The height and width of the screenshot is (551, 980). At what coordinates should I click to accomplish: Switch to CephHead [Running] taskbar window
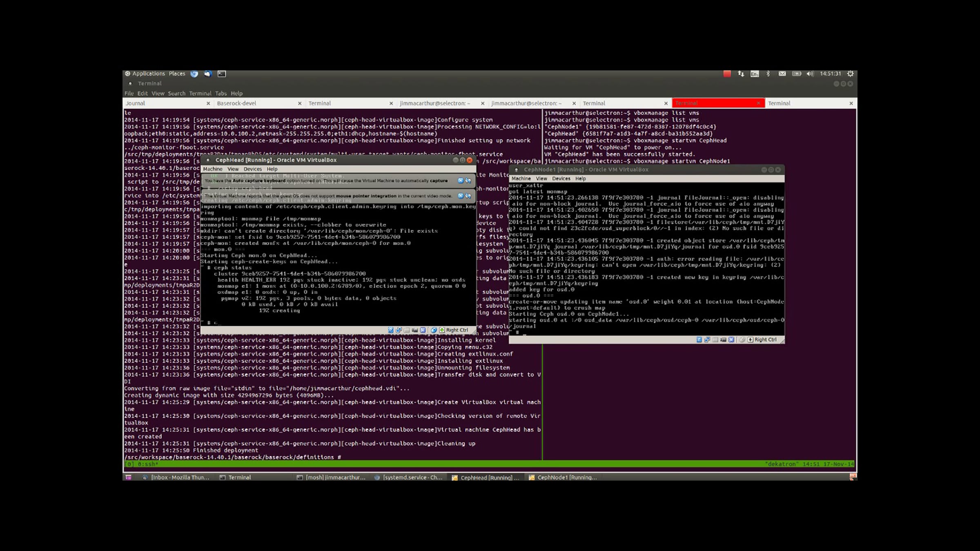click(486, 478)
